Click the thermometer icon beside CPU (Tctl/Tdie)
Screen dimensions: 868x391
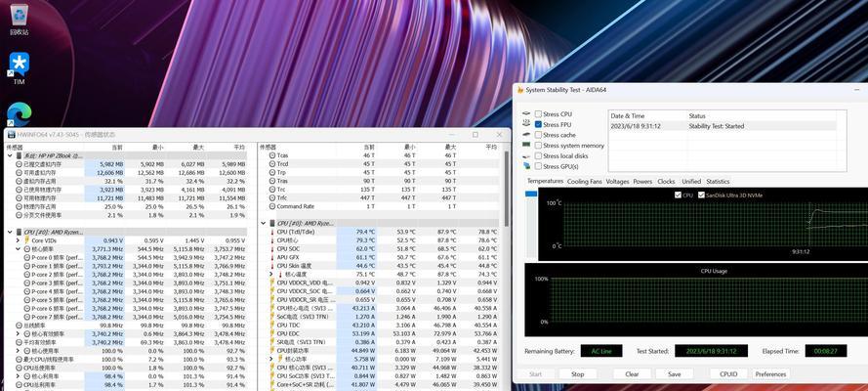(271, 232)
